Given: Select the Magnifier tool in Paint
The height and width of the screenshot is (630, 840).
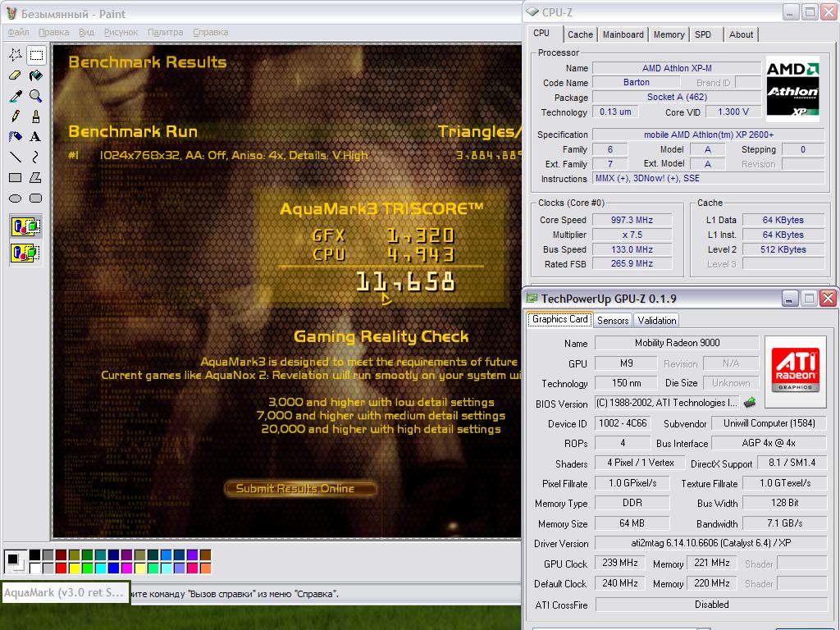Looking at the screenshot, I should click(36, 96).
